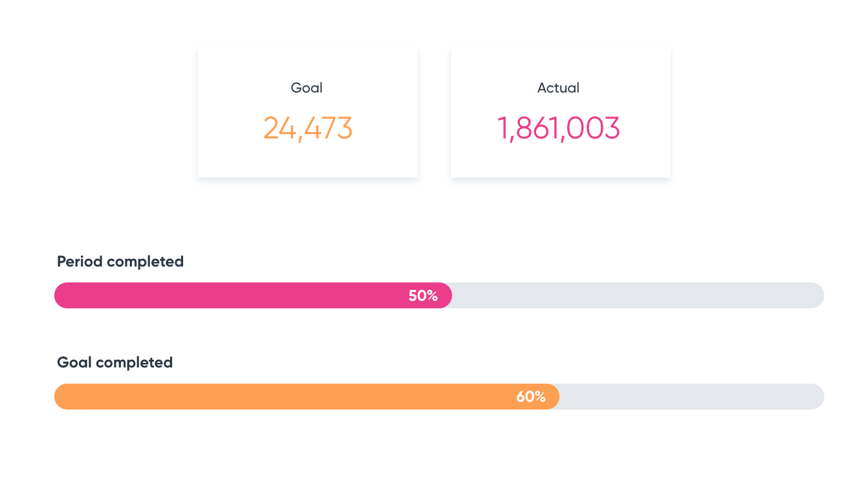
Task: Click the 60% label on orange bar
Action: coord(530,397)
